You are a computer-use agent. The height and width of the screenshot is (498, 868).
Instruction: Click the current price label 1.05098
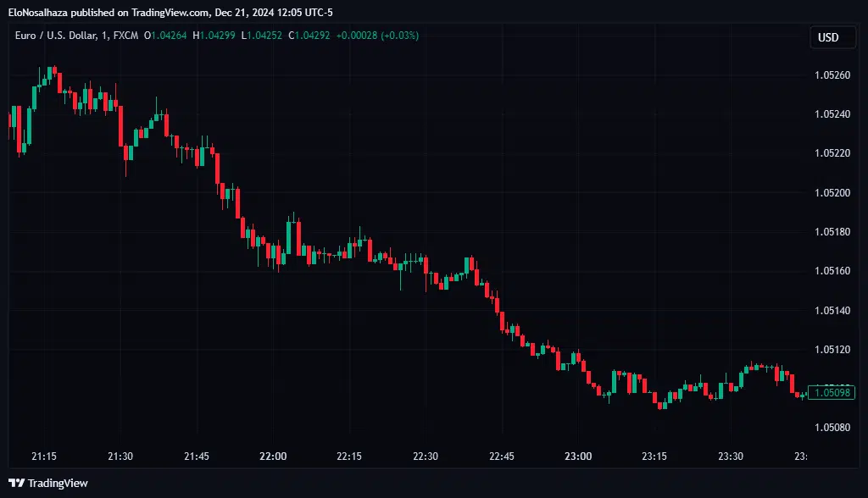pyautogui.click(x=832, y=392)
